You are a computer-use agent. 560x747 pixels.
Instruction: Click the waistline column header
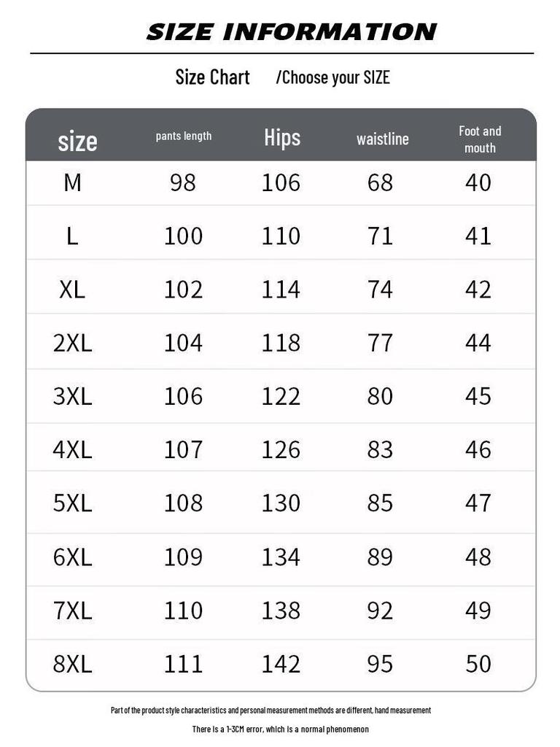point(382,139)
